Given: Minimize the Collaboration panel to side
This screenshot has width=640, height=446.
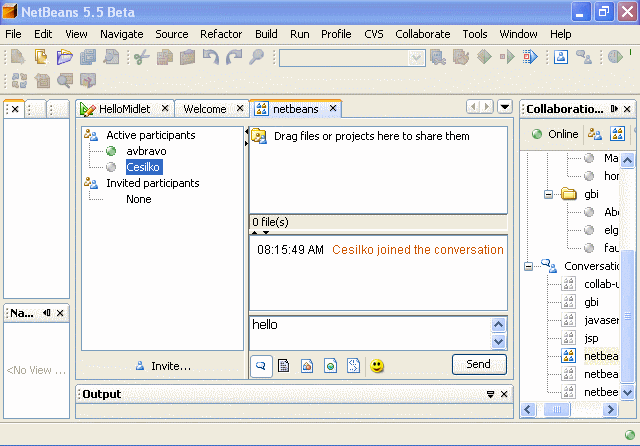Looking at the screenshot, I should (614, 109).
